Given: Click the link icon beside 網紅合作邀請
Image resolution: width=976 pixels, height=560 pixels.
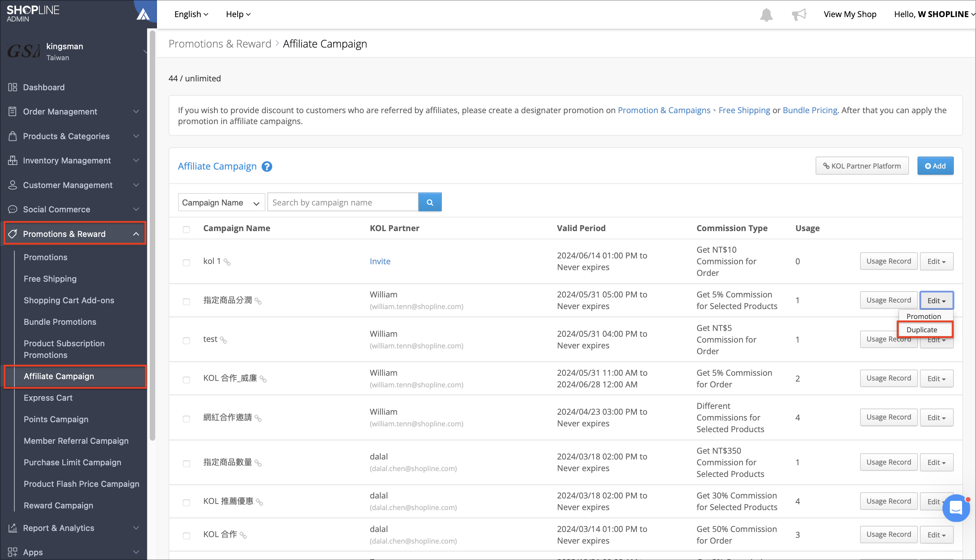Looking at the screenshot, I should coord(258,418).
